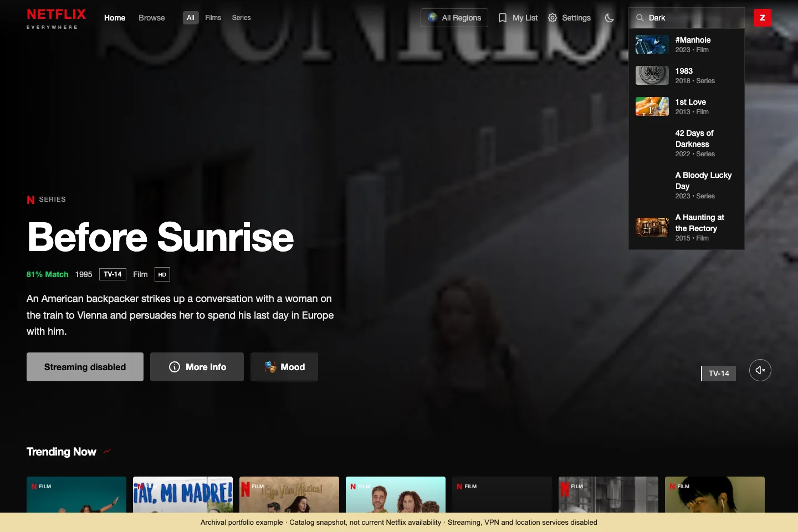798x532 pixels.
Task: Open the Mood picker button
Action: pos(284,367)
